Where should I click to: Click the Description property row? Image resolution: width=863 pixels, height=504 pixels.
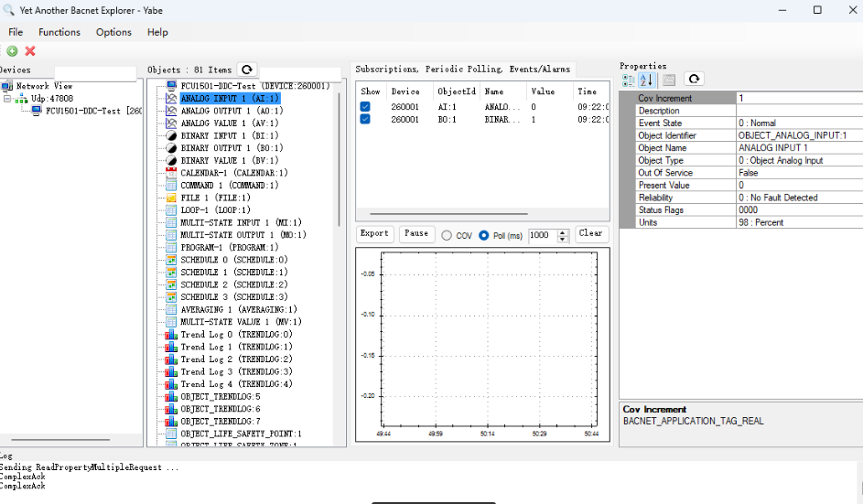coord(750,111)
